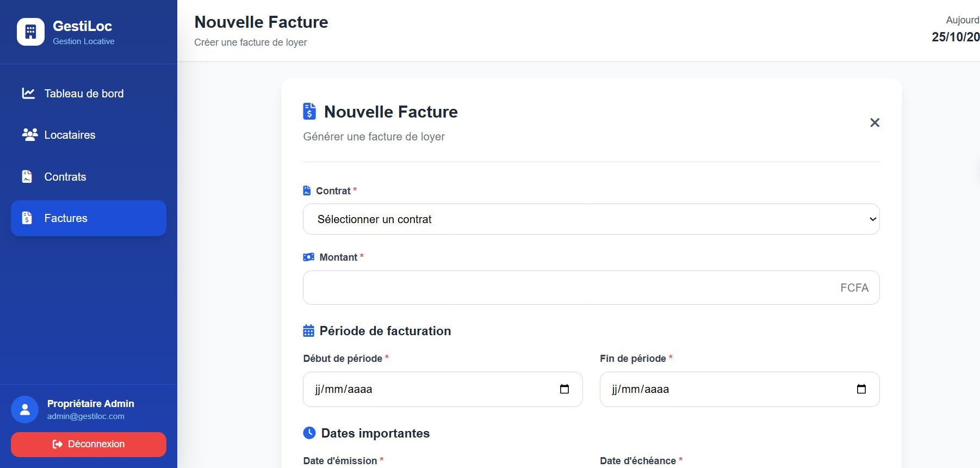980x468 pixels.
Task: Go to Tableau de bord
Action: point(84,94)
